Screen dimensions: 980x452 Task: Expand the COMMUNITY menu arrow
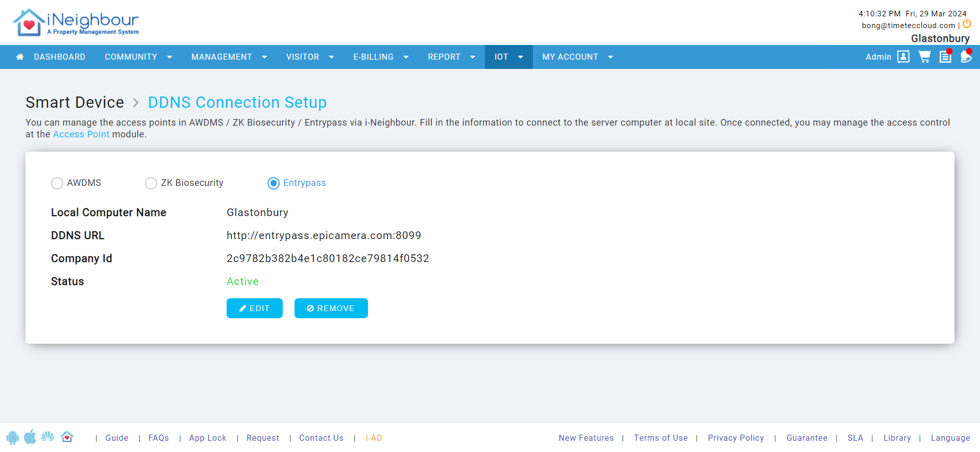coord(169,57)
